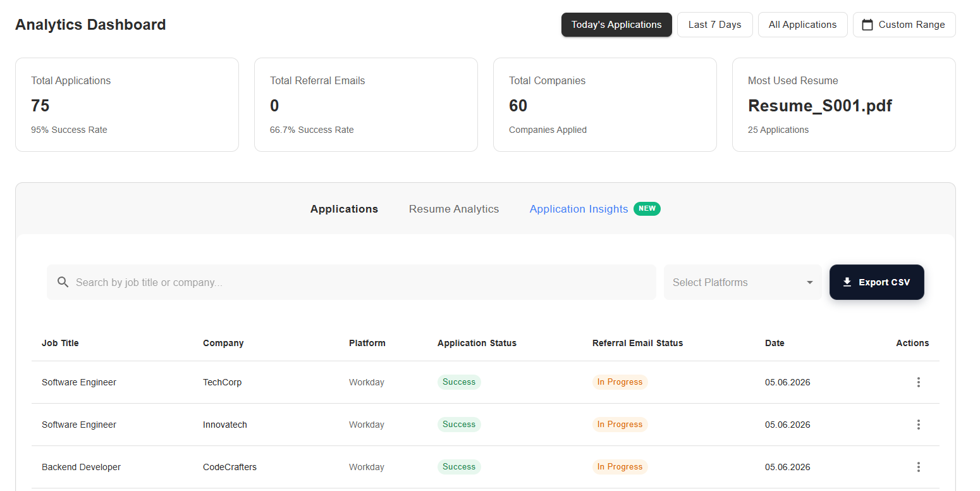This screenshot has width=980, height=491.
Task: Click the CodeCrafters company cell
Action: click(x=230, y=467)
